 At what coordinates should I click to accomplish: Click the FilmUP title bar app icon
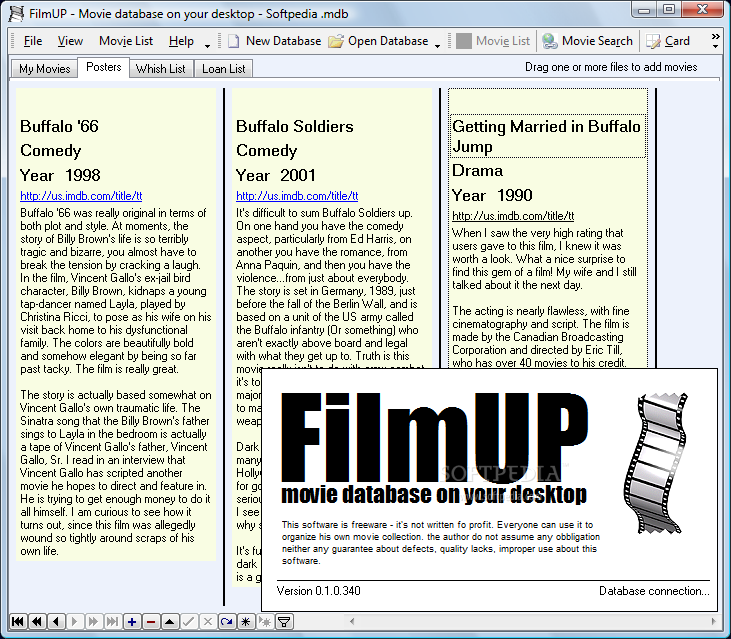click(x=16, y=14)
